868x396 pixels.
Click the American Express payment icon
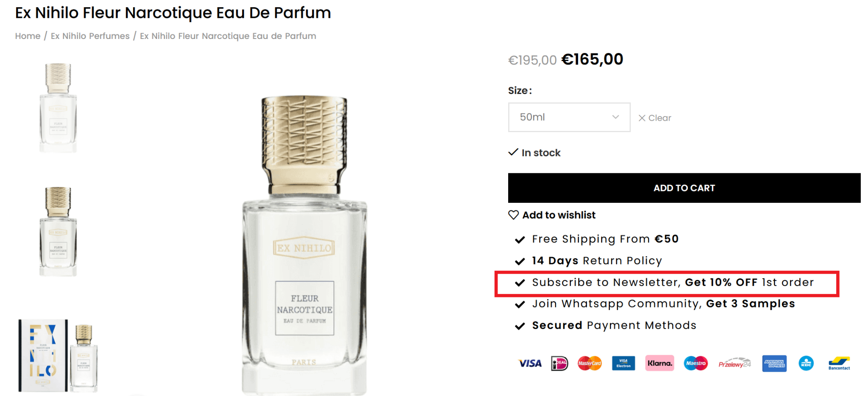click(774, 363)
